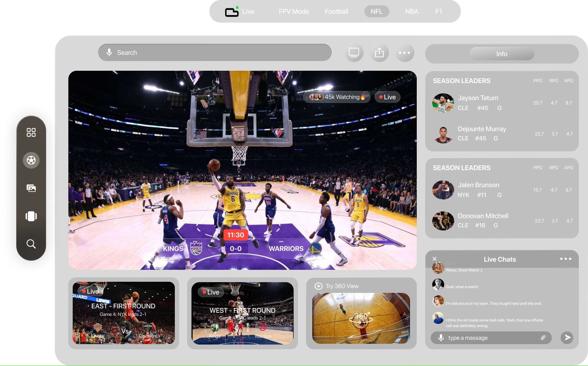
Task: Click the Warriors team logo on scoreboard
Action: click(x=315, y=248)
